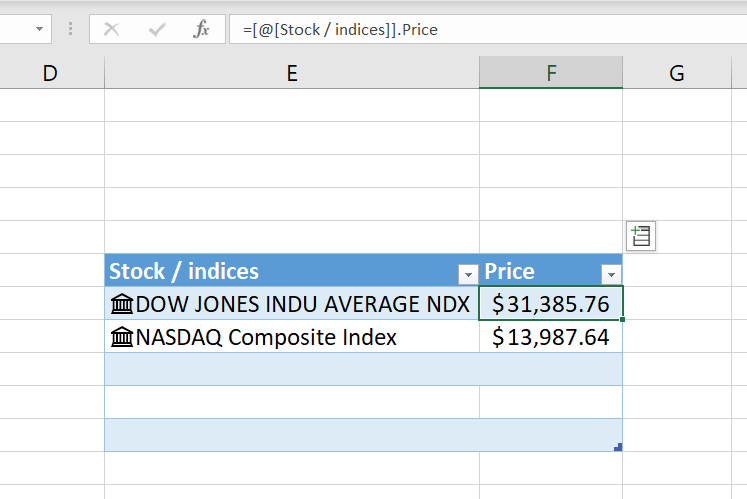Click the Cancel (X) formula bar icon

point(111,30)
